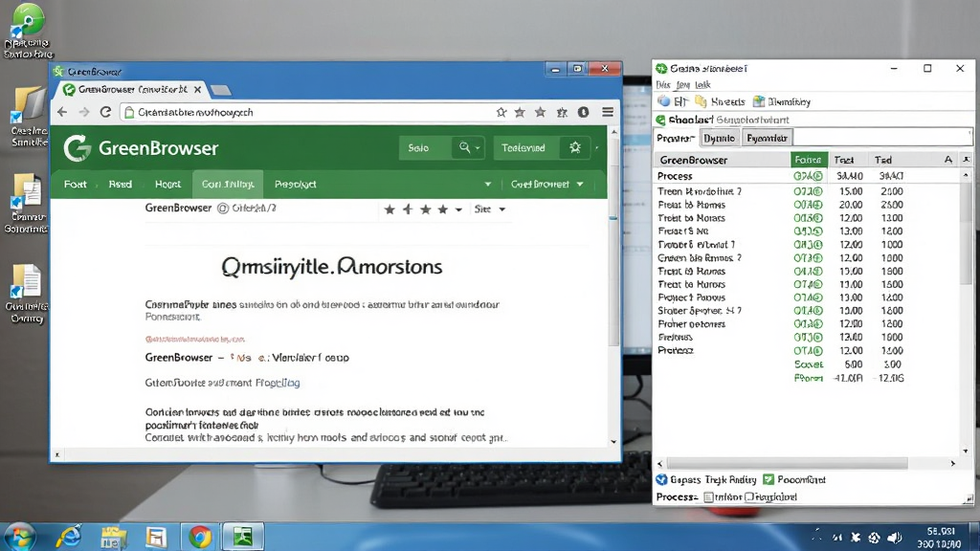Open a new tab in GreenBrowser

(220, 90)
